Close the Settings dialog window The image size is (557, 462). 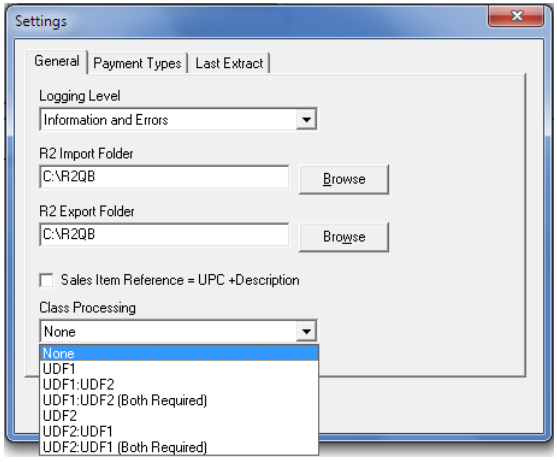point(516,16)
